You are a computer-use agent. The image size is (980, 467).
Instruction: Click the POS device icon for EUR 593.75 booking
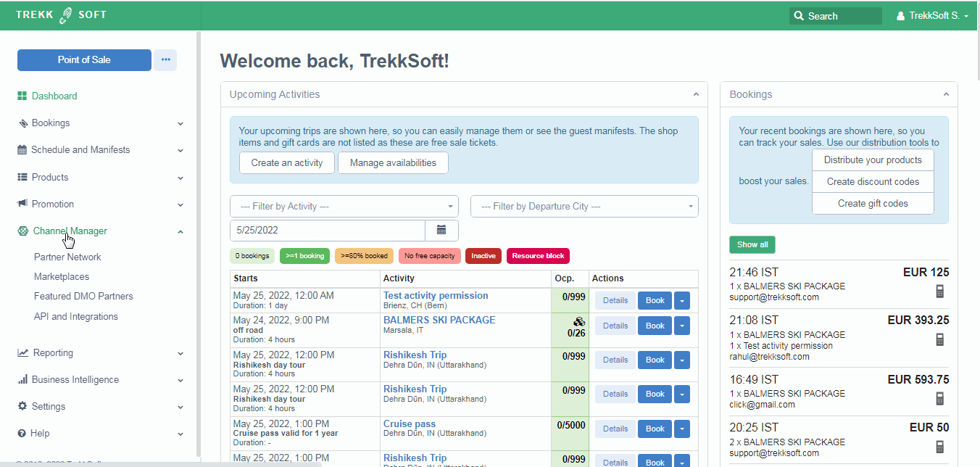tap(940, 398)
